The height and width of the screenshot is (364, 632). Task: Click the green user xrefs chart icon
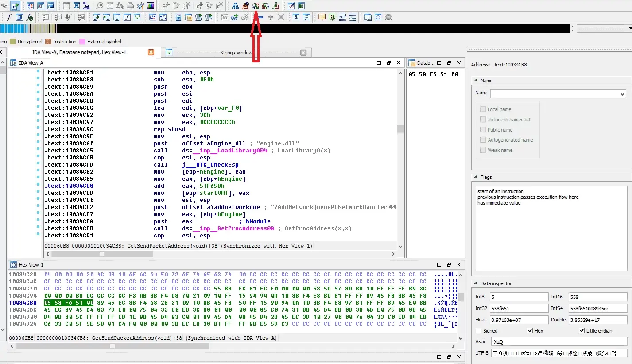[x=276, y=6]
